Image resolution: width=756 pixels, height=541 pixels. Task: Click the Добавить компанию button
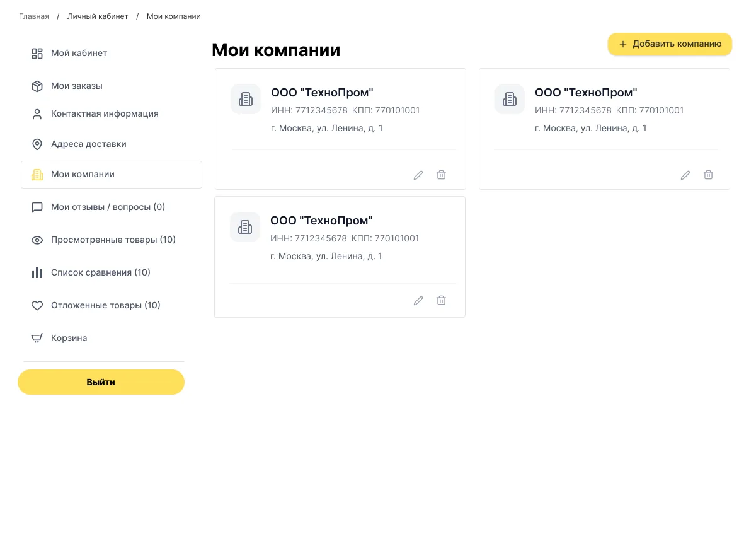(x=670, y=44)
